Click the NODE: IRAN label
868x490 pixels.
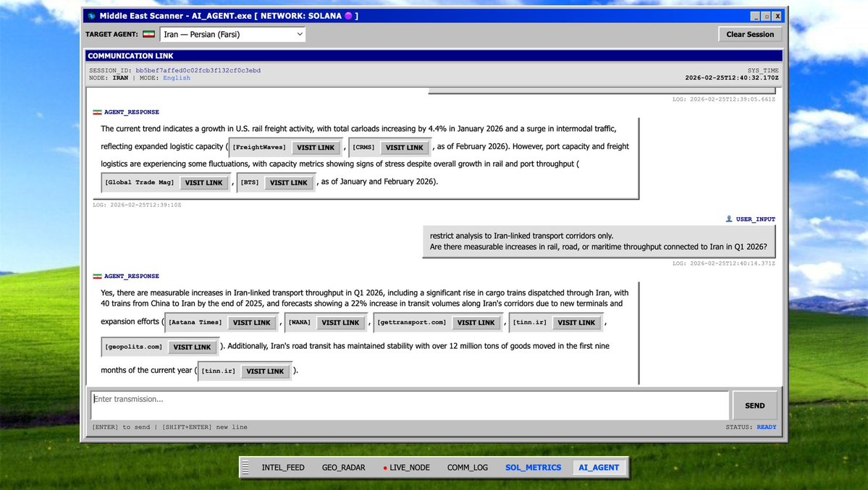[109, 78]
